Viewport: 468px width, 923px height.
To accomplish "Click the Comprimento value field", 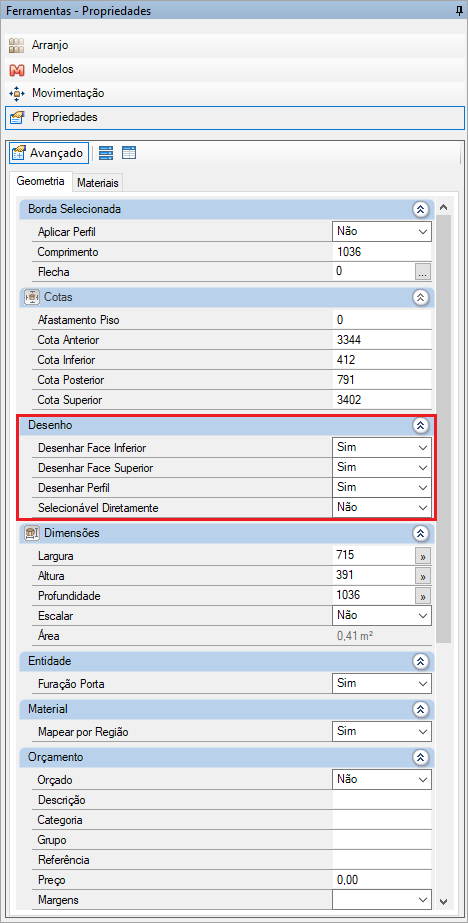I will tap(381, 252).
